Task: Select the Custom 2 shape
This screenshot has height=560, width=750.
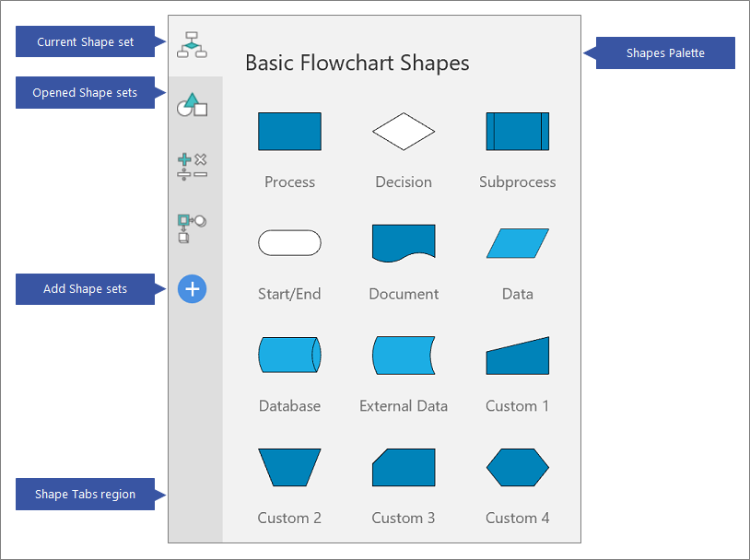Action: point(289,468)
